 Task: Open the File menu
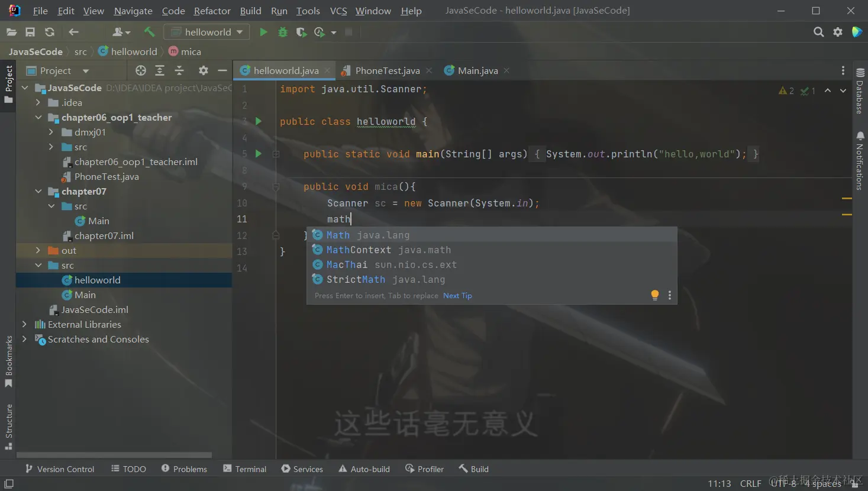tap(40, 11)
